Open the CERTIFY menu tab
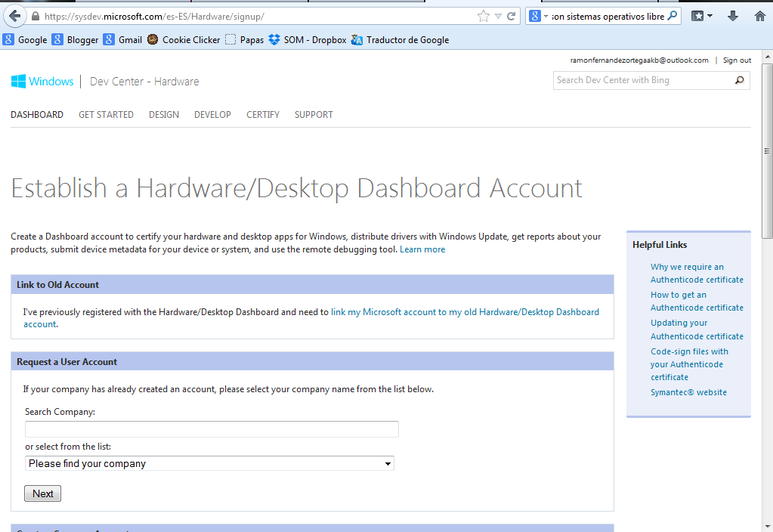This screenshot has height=532, width=773. 263,114
